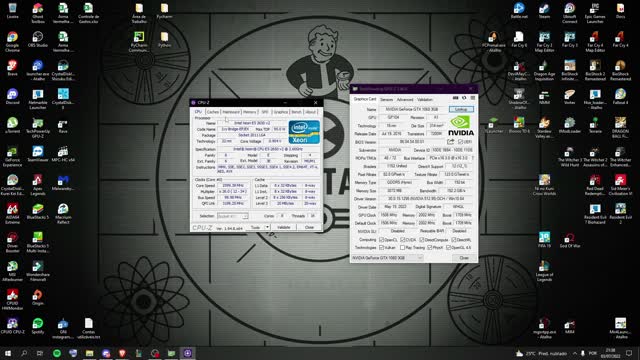
Task: Open the SPD tab in CPU-Z
Action: coord(265,112)
